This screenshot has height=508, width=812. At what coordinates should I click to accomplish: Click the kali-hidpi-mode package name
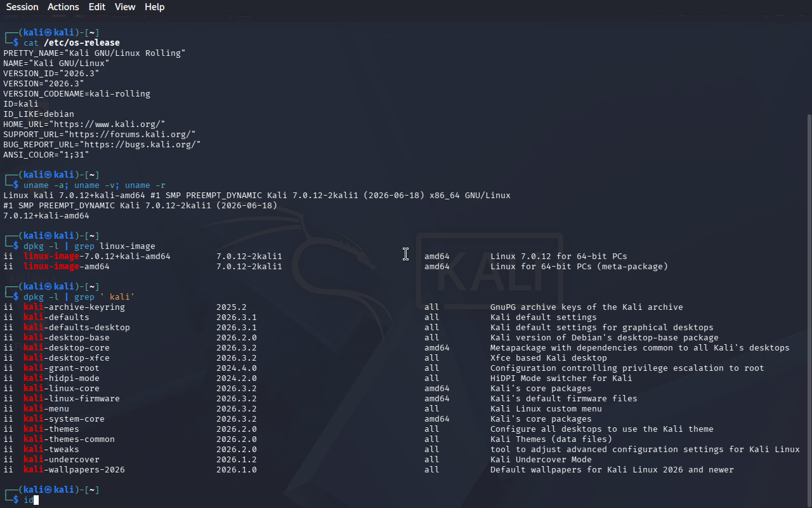(62, 378)
